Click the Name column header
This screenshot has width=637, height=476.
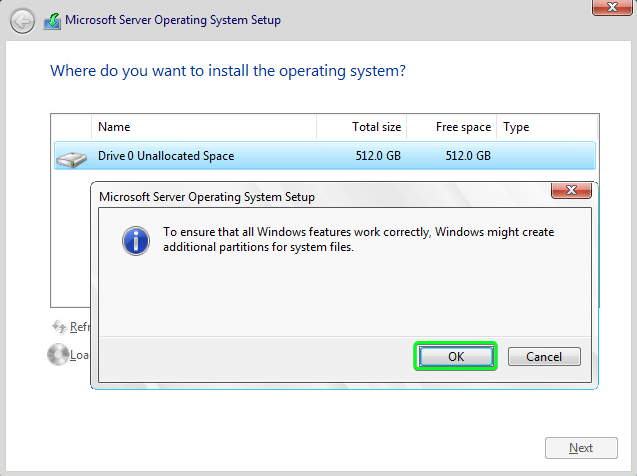click(x=204, y=127)
